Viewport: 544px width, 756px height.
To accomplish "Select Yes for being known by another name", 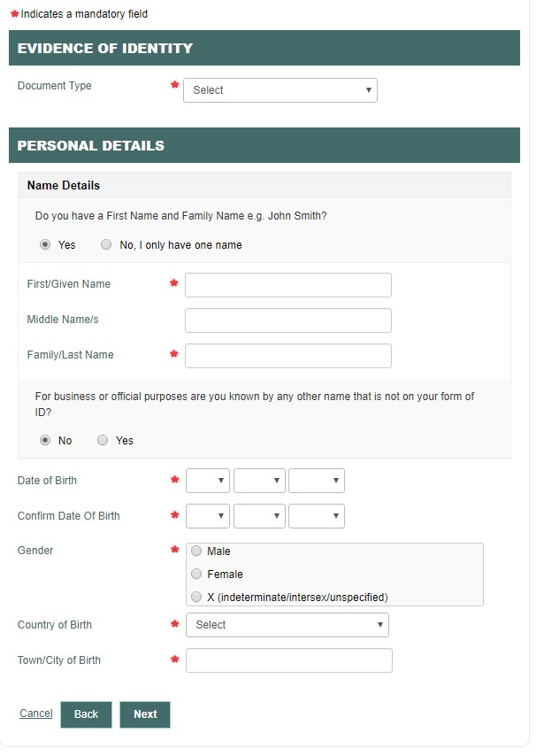I will [x=103, y=440].
